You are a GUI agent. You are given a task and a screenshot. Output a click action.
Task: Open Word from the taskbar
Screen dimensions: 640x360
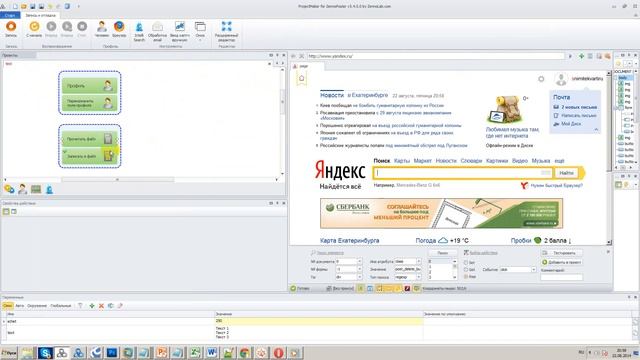pyautogui.click(x=211, y=353)
